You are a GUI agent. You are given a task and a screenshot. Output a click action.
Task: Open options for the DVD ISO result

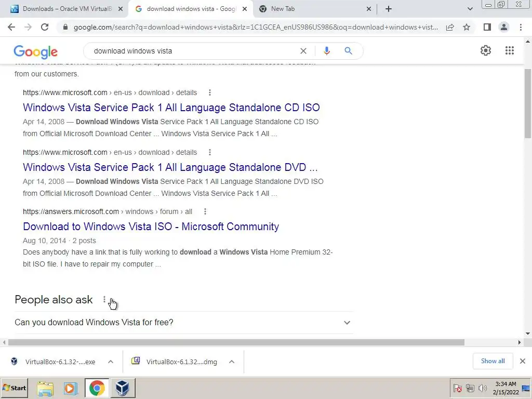coord(210,152)
